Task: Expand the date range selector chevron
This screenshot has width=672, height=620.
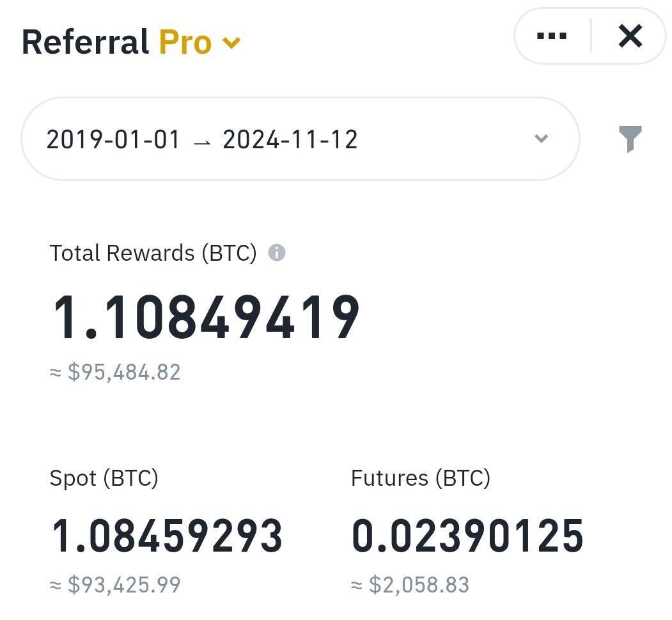Action: [541, 139]
